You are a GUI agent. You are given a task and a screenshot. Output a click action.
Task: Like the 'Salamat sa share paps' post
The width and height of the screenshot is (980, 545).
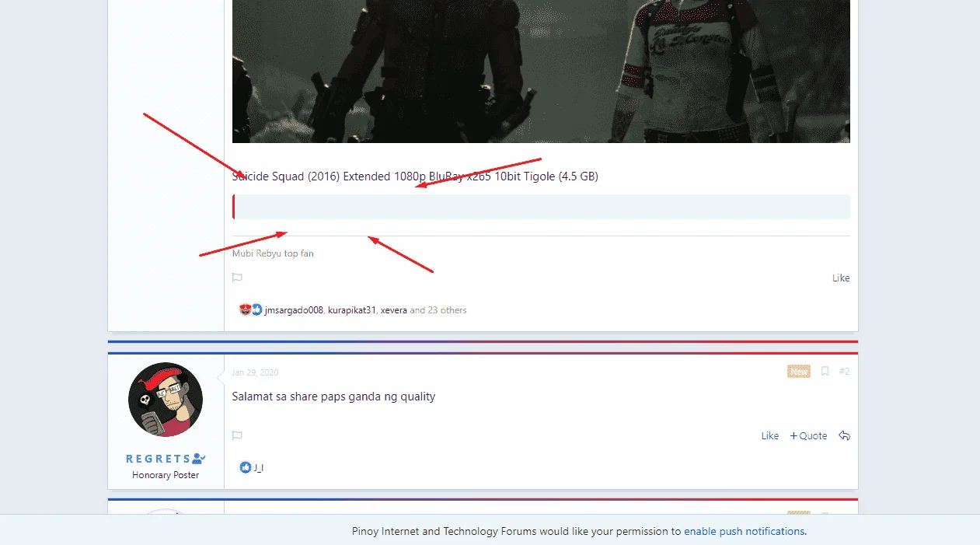pos(769,436)
